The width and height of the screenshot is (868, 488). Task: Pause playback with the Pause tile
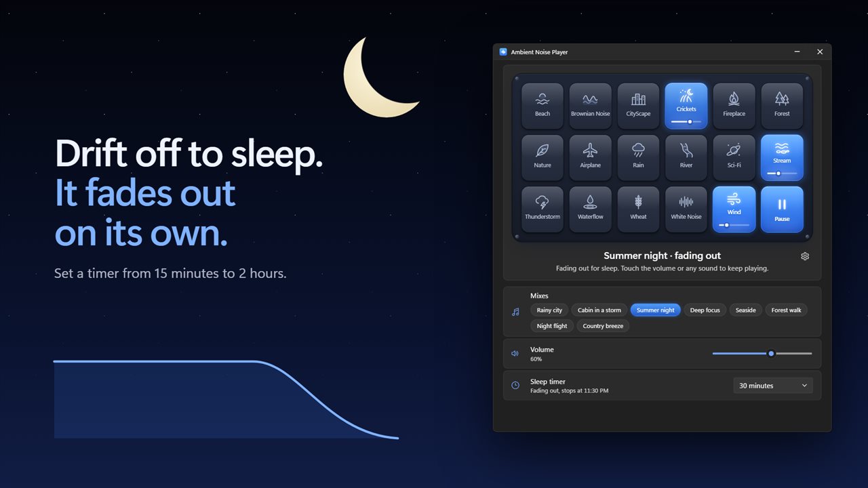tap(782, 209)
